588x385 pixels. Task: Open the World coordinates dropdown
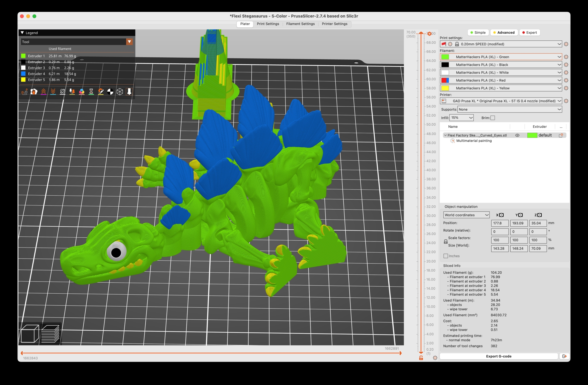(466, 215)
